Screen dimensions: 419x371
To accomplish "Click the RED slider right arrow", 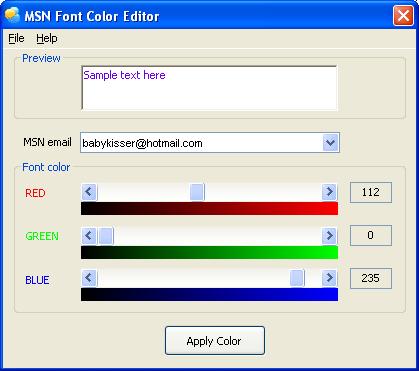I will click(x=329, y=192).
